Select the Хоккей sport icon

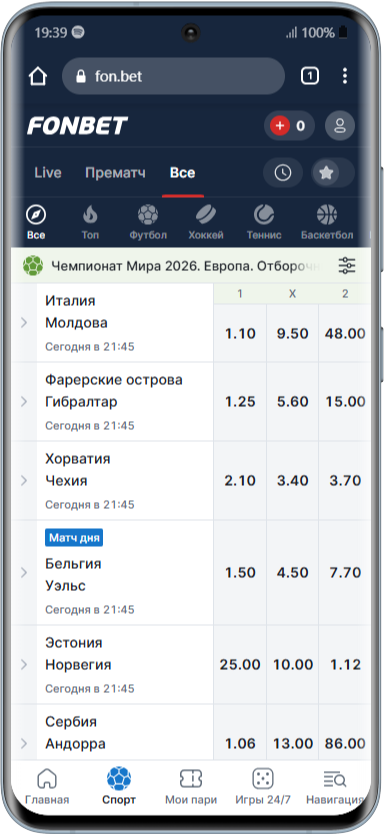point(206,222)
